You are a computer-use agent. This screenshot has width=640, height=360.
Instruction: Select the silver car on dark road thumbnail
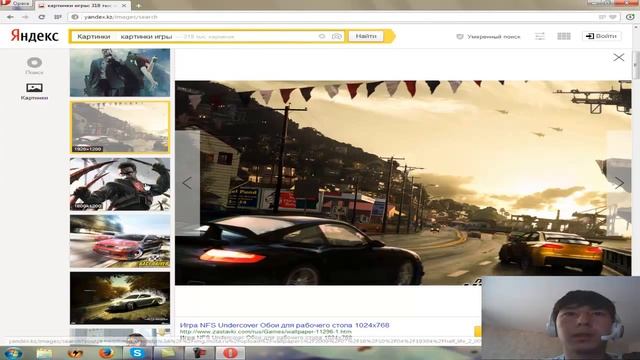click(x=120, y=298)
